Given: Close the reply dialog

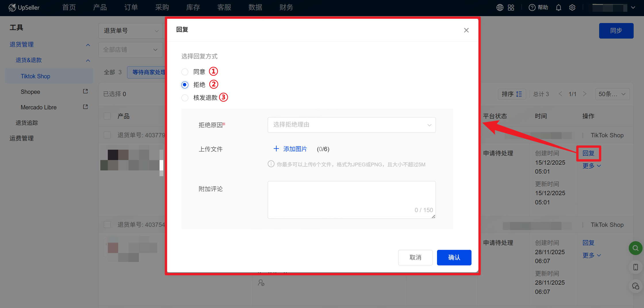Looking at the screenshot, I should (466, 30).
